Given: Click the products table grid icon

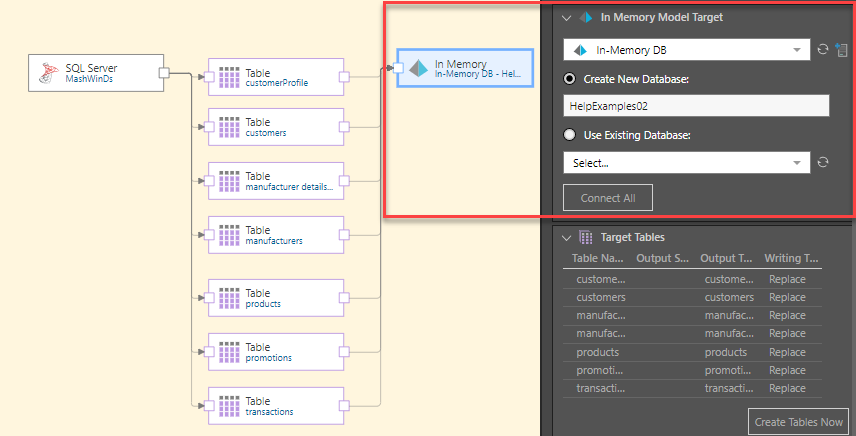Looking at the screenshot, I should point(229,297).
